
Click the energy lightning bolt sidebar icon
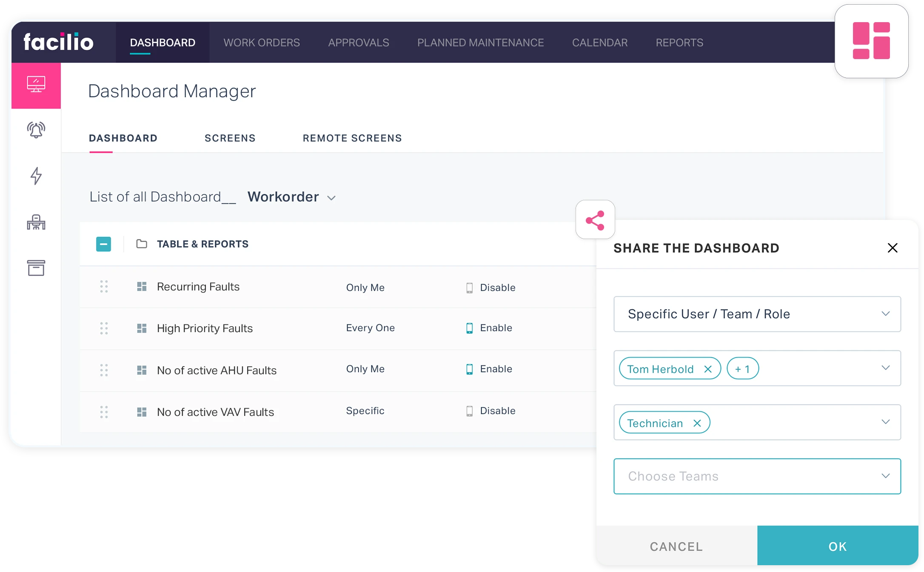[36, 176]
